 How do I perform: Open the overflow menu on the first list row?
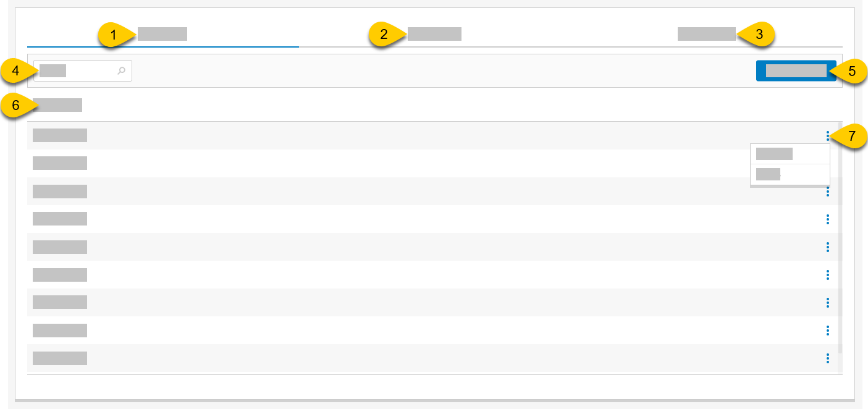point(827,135)
